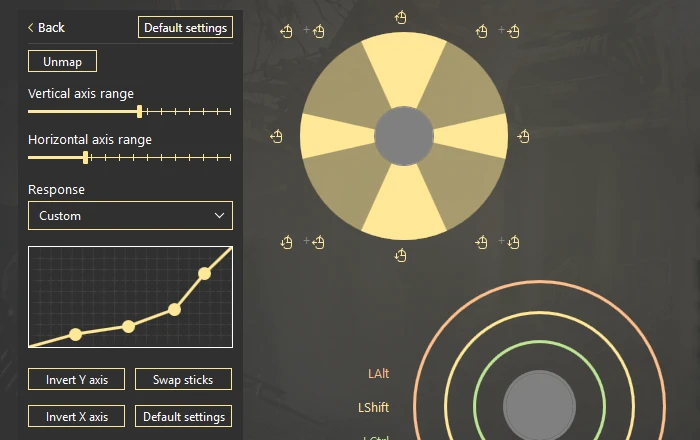Select the bright right sector of the wheel
Image resolution: width=700 pixels, height=440 pixels.
pyautogui.click(x=473, y=136)
